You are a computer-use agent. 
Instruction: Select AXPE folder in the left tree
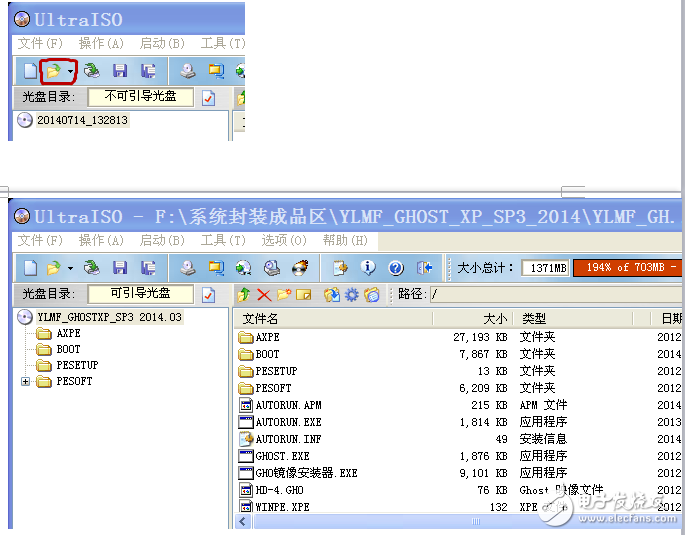click(68, 333)
